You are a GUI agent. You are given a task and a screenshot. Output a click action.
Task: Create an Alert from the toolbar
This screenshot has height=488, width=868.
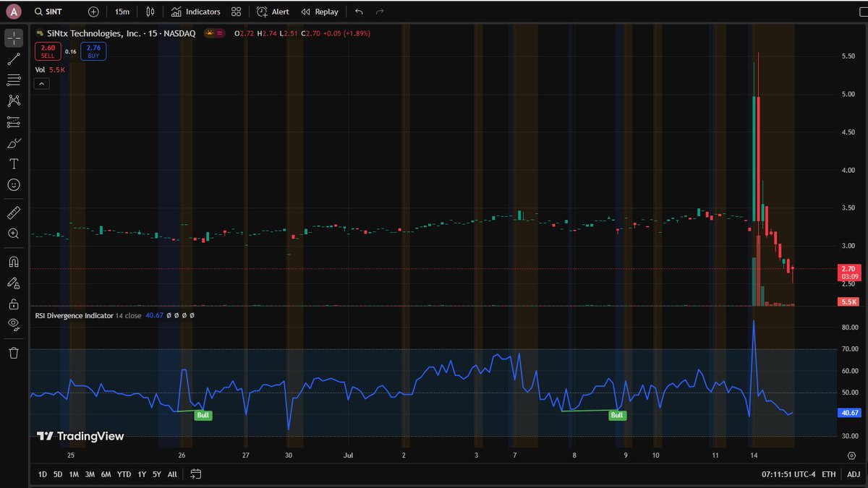(x=273, y=12)
